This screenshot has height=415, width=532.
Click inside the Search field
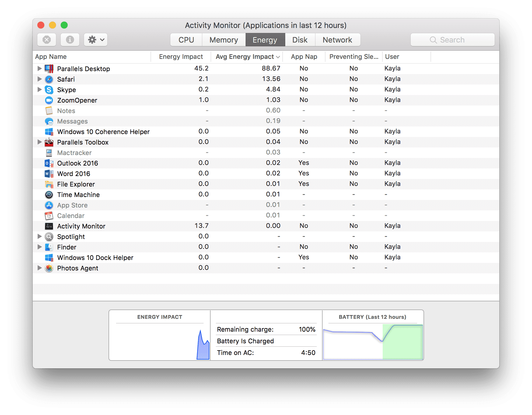click(452, 40)
